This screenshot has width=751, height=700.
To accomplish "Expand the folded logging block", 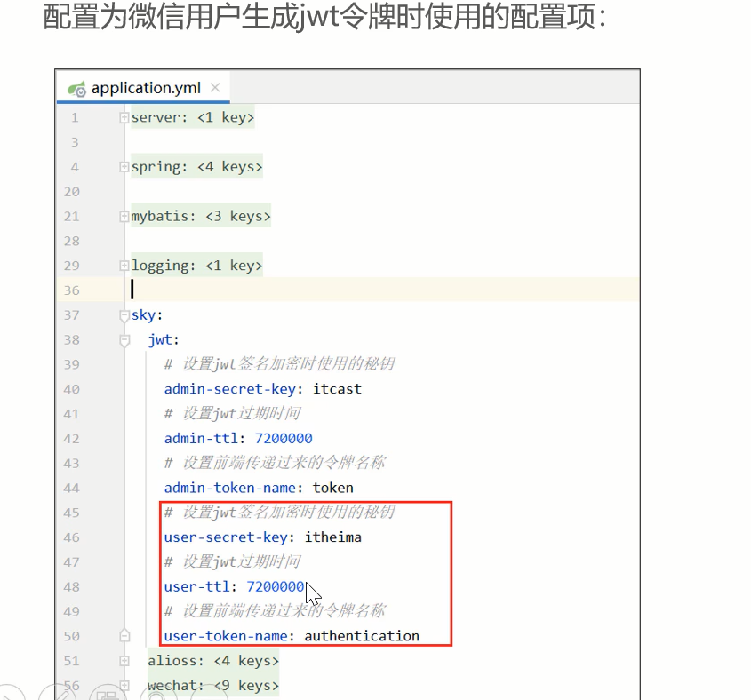I will pos(124,266).
